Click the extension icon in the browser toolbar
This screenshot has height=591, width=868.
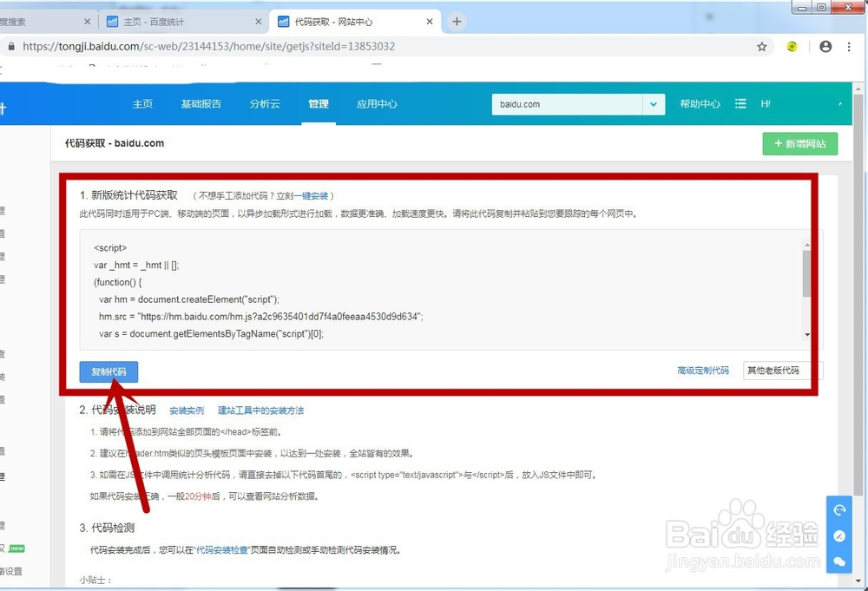(x=792, y=48)
